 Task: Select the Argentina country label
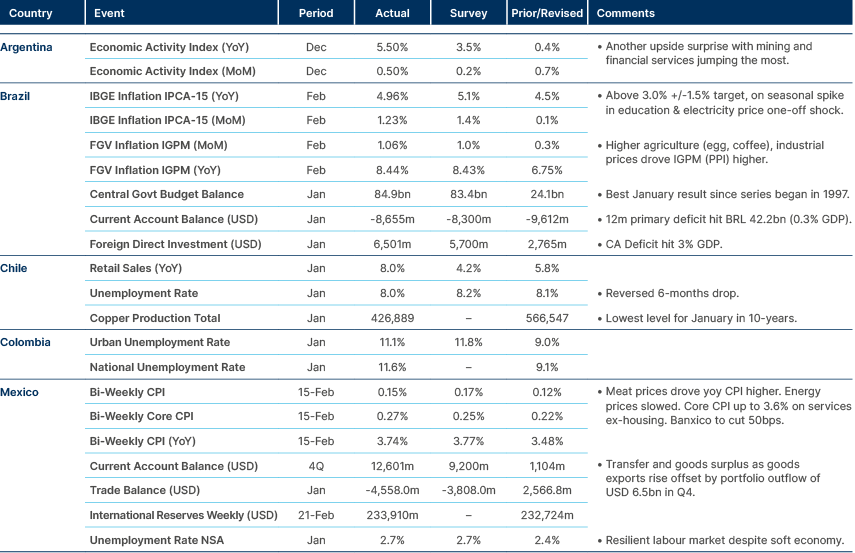[27, 47]
